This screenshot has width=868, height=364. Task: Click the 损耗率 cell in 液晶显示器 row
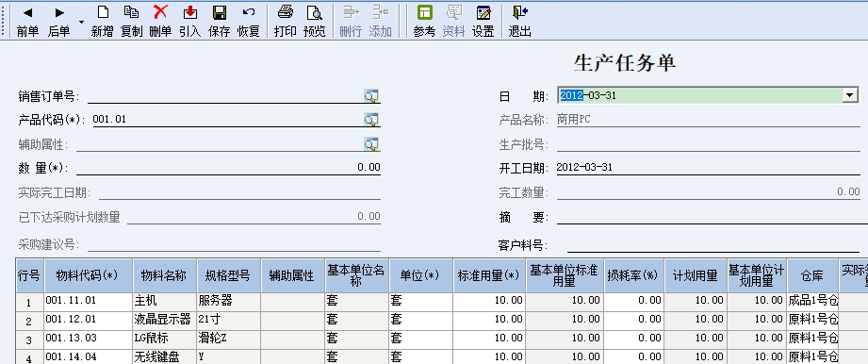633,320
